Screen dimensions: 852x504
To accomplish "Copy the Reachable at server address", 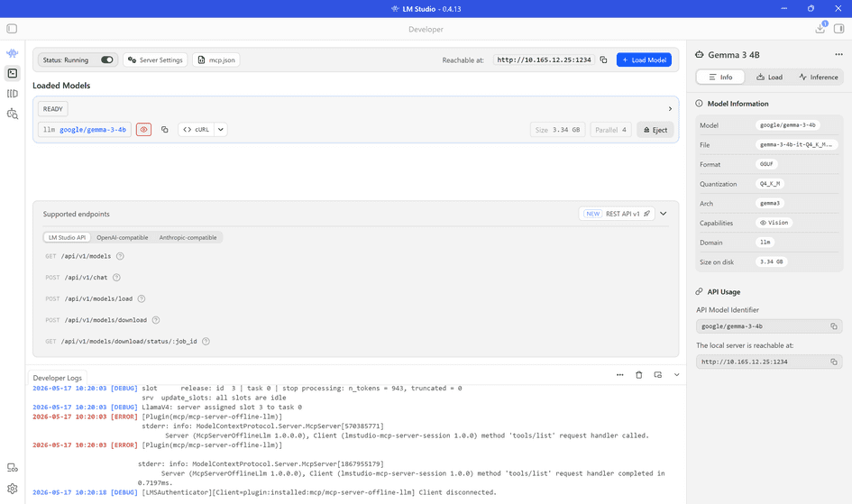I will [603, 60].
